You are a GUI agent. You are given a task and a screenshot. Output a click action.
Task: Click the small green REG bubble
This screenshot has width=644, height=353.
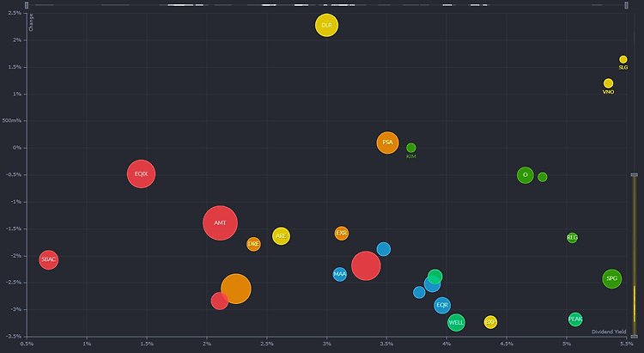click(572, 238)
